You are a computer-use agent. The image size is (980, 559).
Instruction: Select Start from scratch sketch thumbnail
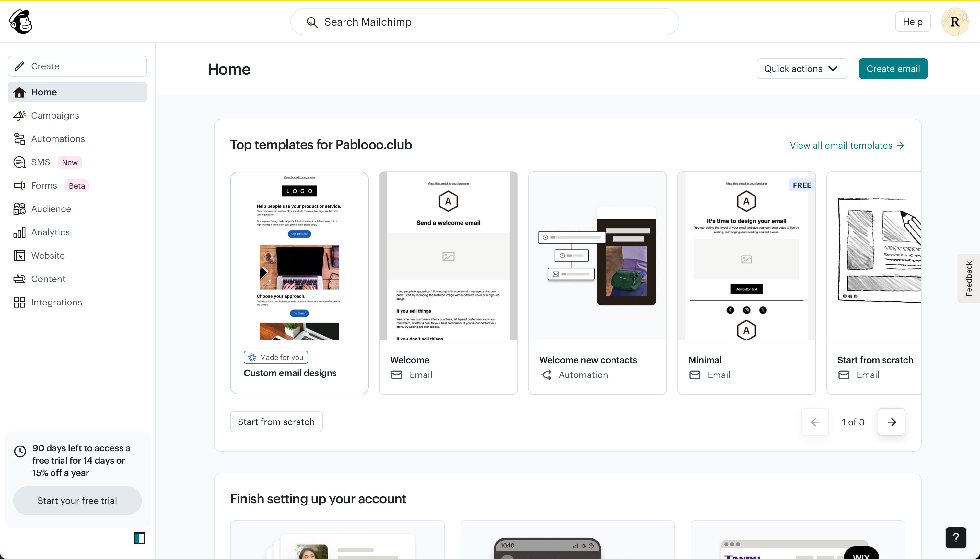[x=874, y=256]
